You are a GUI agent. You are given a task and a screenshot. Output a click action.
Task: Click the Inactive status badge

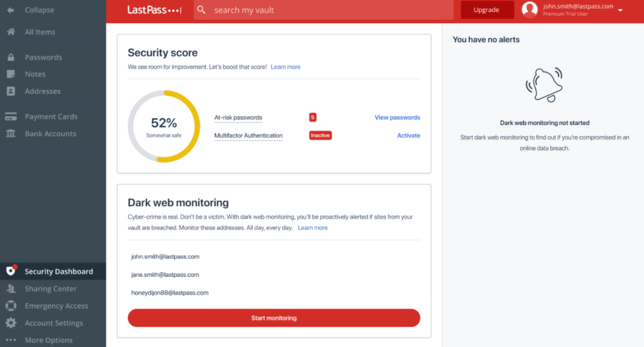click(320, 136)
